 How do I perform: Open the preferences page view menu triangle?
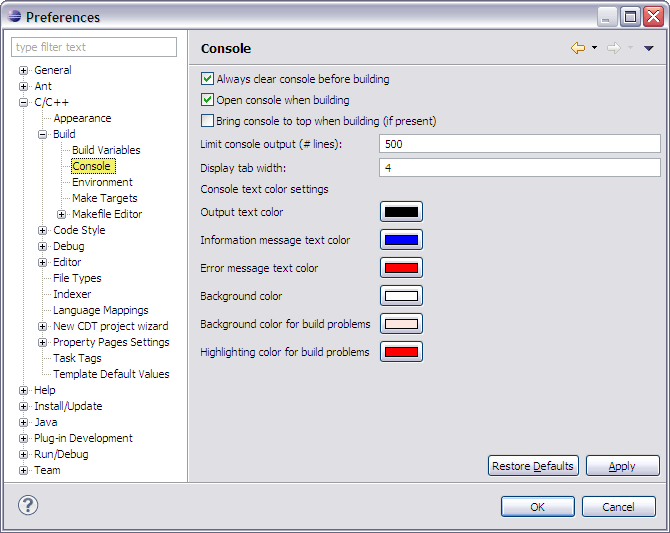649,48
